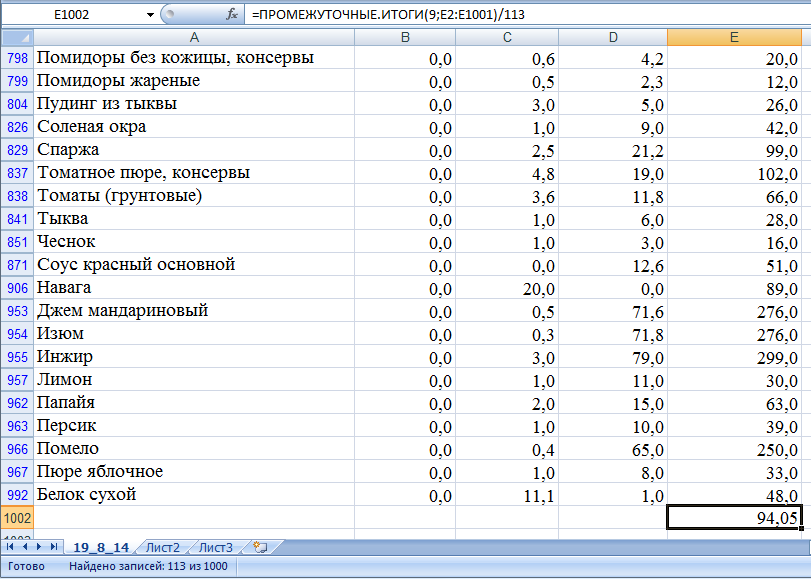Click cell 'Спаржа'
811x579 pixels.
(x=194, y=150)
